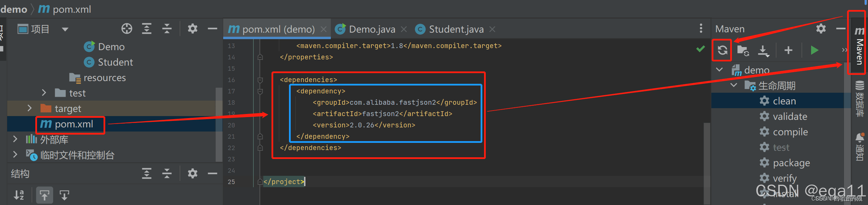The height and width of the screenshot is (205, 868).
Task: Click the Maven reload projects icon
Action: pyautogui.click(x=722, y=50)
